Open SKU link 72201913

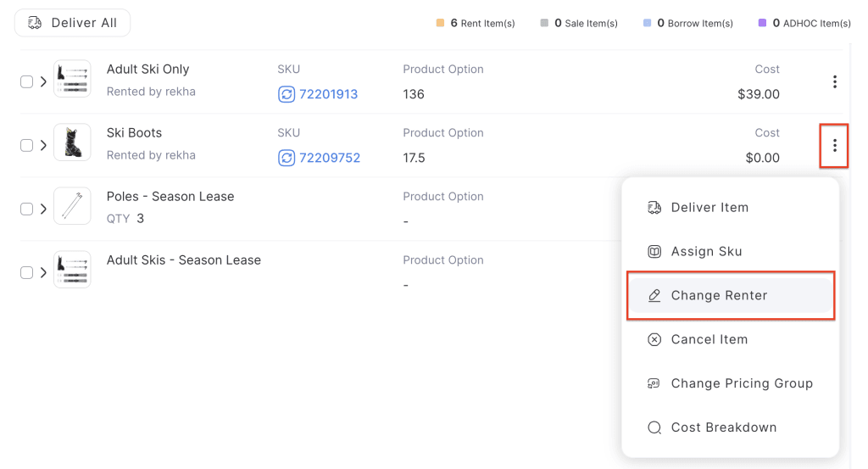328,94
